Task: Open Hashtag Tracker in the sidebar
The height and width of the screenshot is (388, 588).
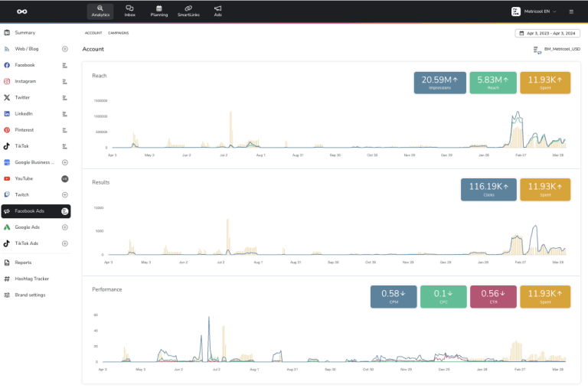Action: click(31, 279)
